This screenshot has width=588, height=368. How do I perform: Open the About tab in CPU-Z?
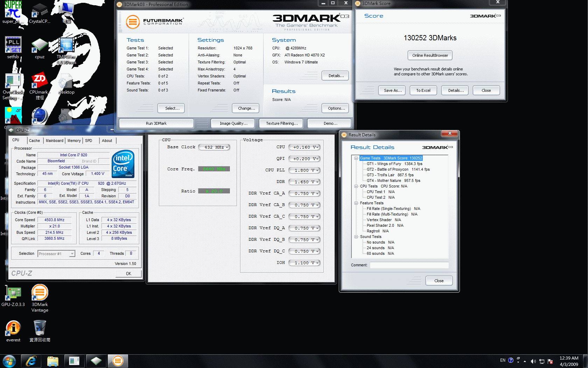coord(107,141)
